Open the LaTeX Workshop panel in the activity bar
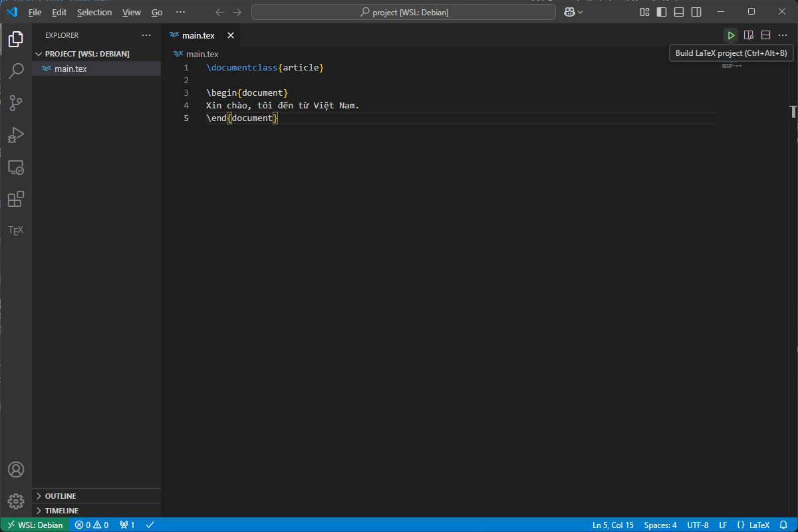Screen dimensions: 798x532 point(15,230)
